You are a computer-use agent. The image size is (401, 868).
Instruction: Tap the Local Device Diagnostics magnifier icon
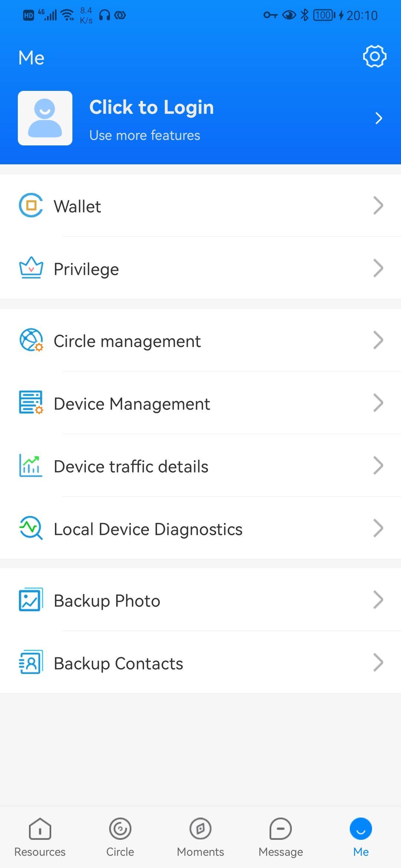click(x=31, y=528)
